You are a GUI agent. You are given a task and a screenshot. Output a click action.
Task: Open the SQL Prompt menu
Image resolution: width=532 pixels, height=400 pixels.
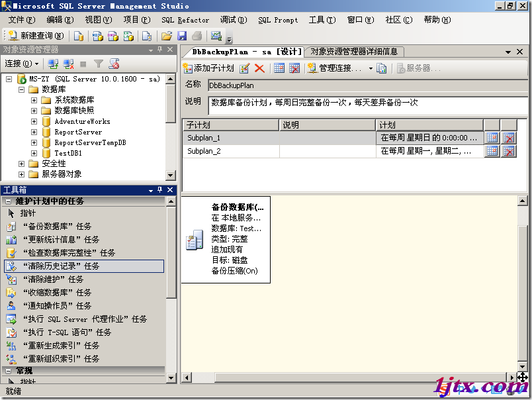tap(278, 20)
